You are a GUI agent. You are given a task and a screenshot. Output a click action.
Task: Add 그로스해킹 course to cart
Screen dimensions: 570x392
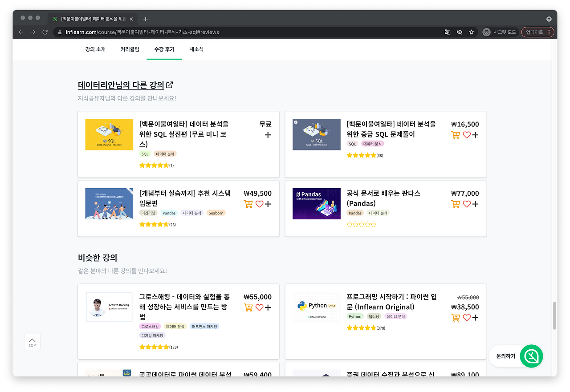pyautogui.click(x=248, y=307)
